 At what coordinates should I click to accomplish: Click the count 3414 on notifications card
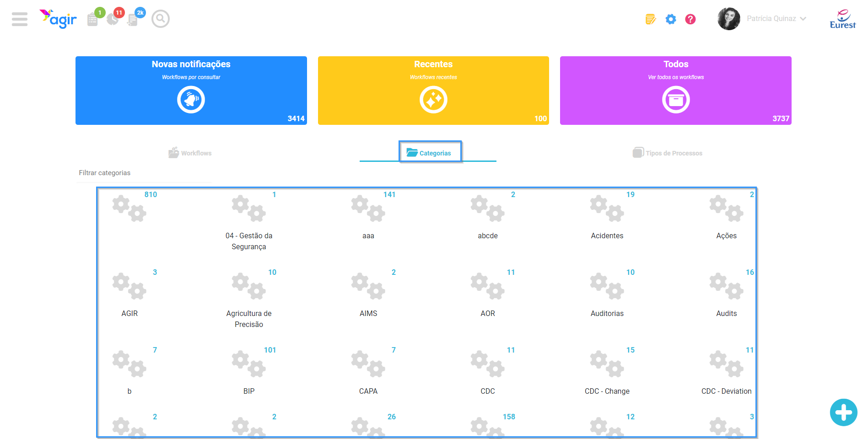[296, 118]
